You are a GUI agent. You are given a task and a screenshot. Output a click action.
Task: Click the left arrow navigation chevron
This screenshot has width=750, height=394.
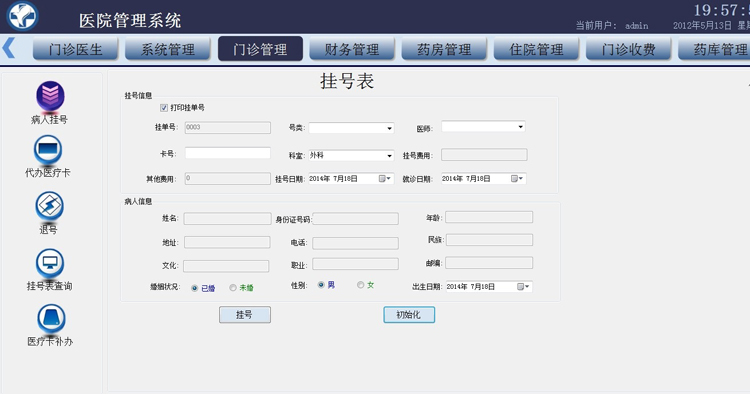click(x=9, y=48)
